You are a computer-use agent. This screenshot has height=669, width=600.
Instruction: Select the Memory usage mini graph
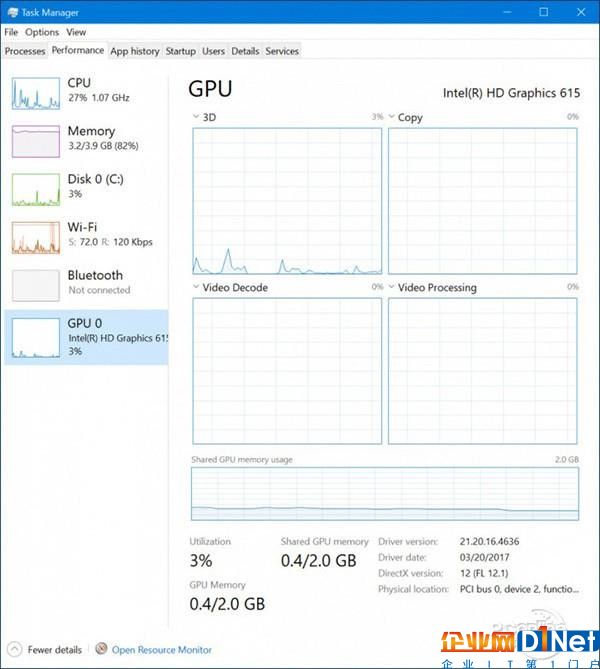click(36, 141)
